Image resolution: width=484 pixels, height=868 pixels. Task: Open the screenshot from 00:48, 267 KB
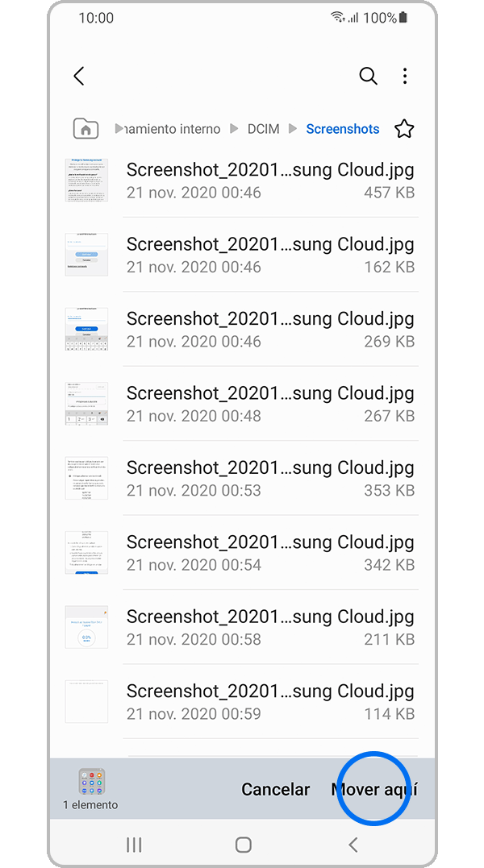click(x=270, y=404)
